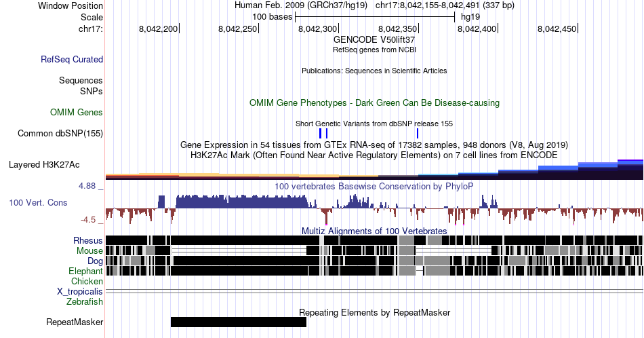Select the Common dbSNP(155) track label
Image resolution: width=644 pixels, height=338 pixels.
click(x=60, y=133)
